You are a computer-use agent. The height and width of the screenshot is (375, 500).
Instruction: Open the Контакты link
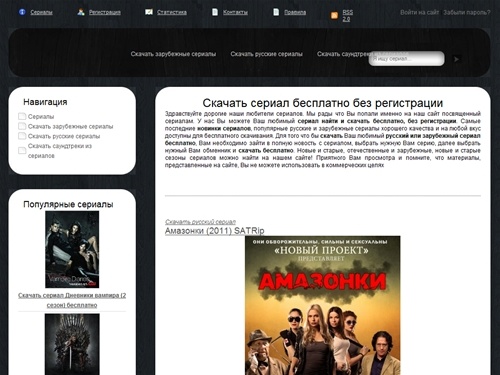click(x=235, y=12)
